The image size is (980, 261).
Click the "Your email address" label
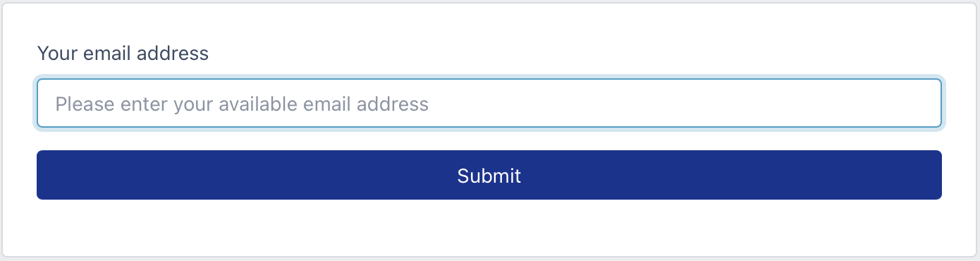[123, 53]
